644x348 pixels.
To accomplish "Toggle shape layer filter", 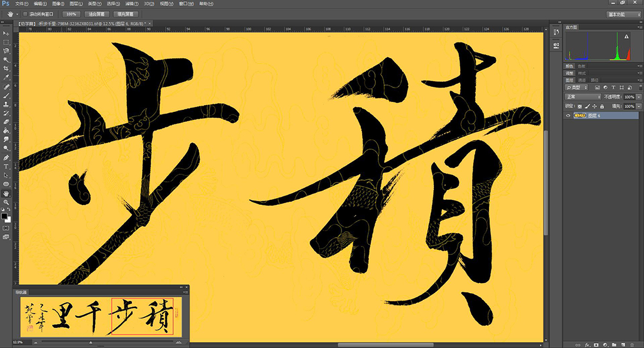I will point(621,88).
